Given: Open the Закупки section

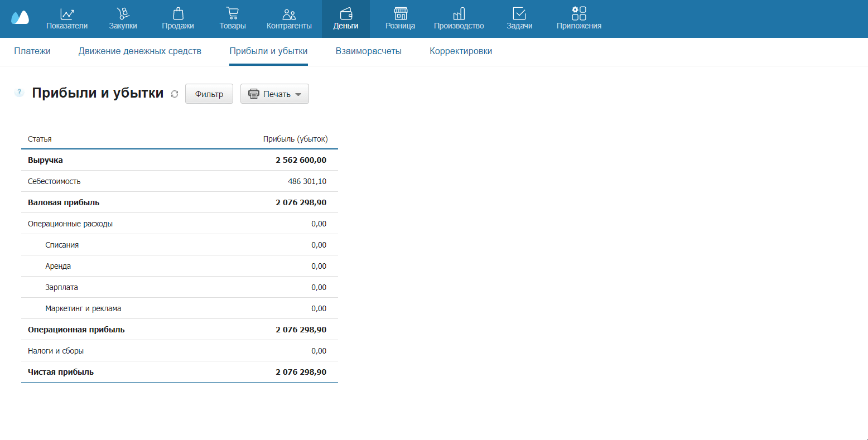Looking at the screenshot, I should [x=123, y=19].
